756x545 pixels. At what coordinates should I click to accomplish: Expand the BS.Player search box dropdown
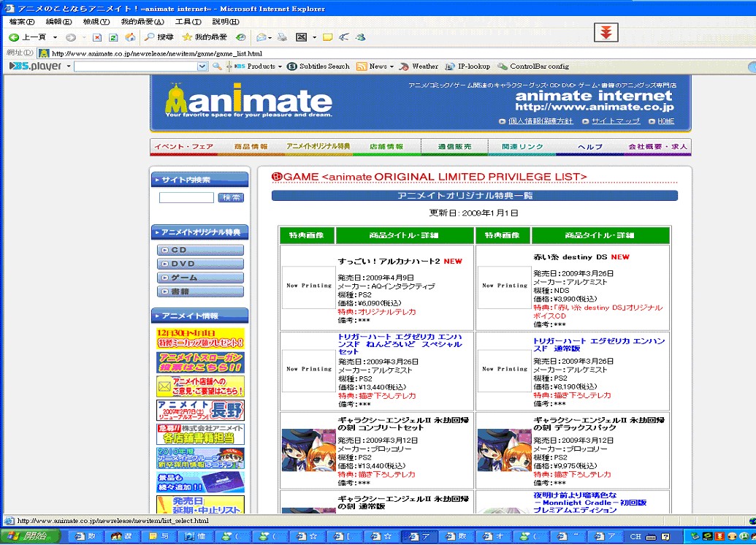click(x=202, y=66)
